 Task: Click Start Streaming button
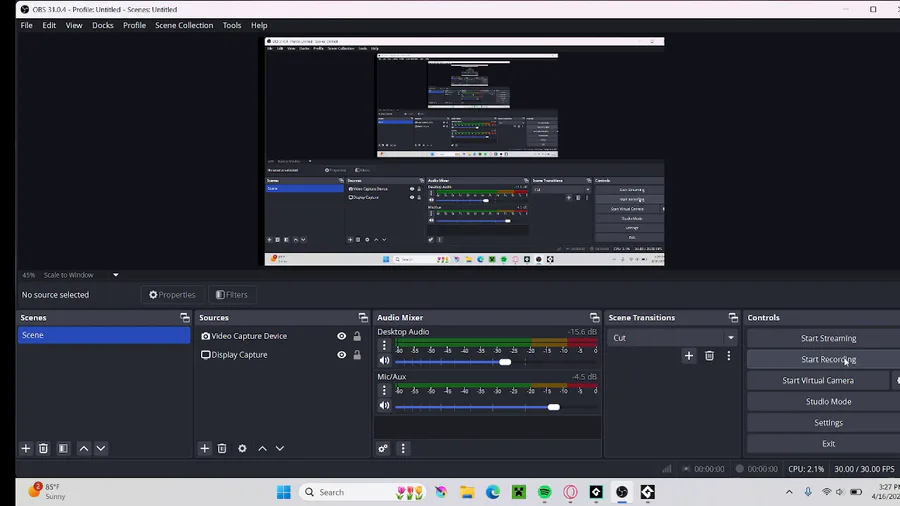(824, 338)
